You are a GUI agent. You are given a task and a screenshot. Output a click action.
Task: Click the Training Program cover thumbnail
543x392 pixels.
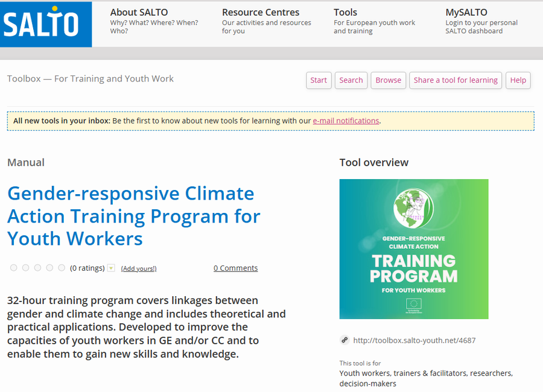click(x=414, y=249)
